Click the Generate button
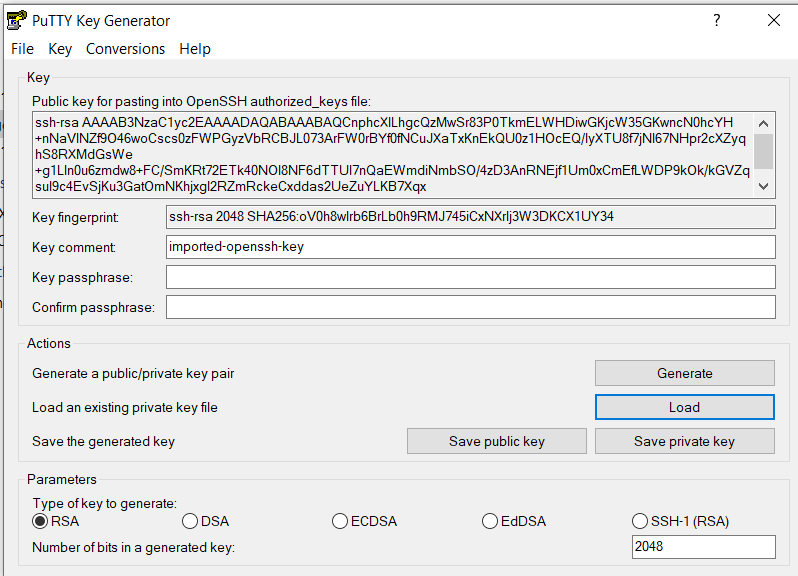Viewport: 798px width, 576px height. pyautogui.click(x=685, y=373)
